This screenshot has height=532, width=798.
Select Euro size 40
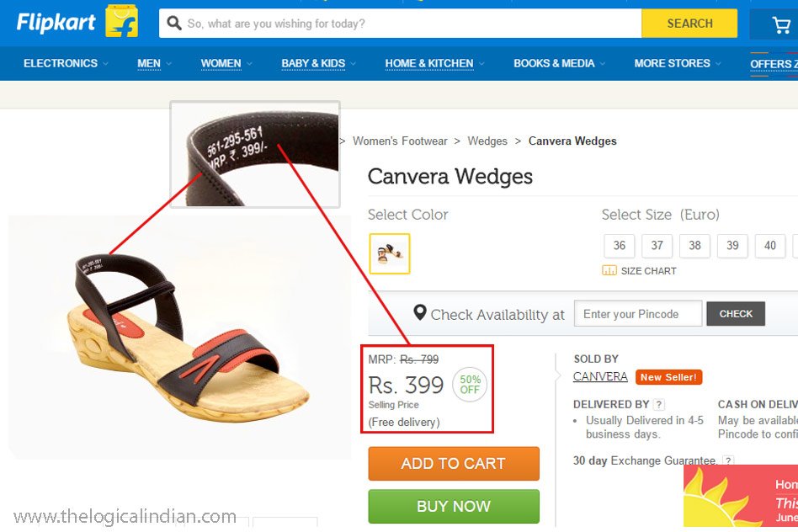pyautogui.click(x=769, y=246)
